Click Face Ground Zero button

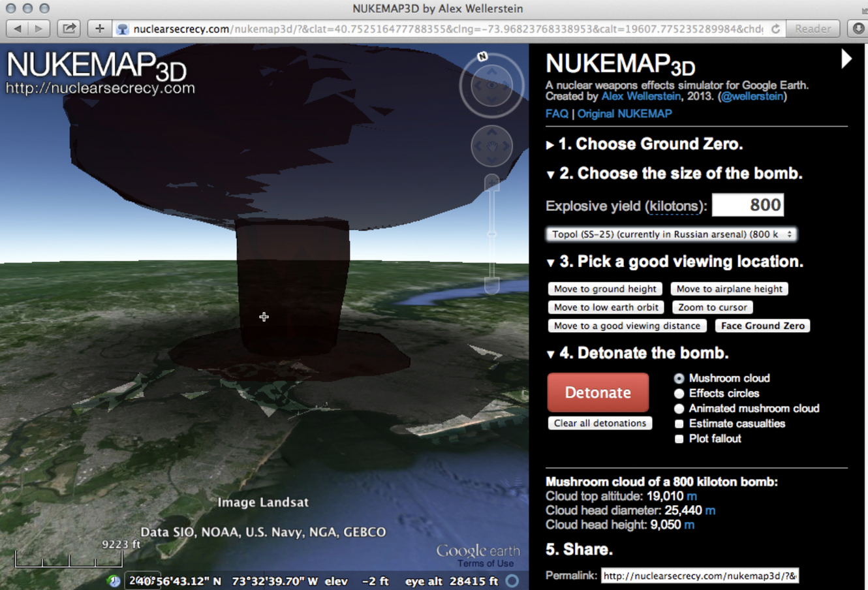click(x=762, y=326)
